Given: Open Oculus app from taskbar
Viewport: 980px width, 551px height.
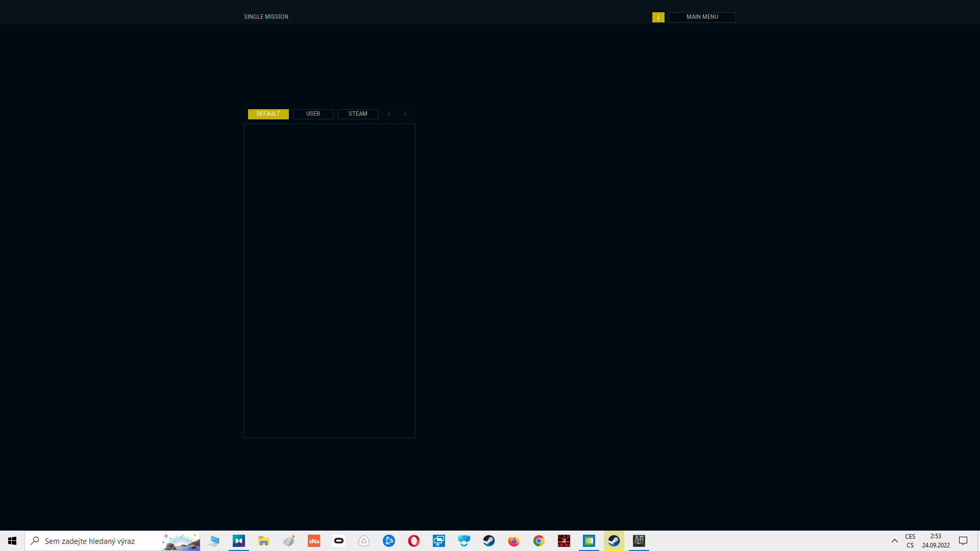Looking at the screenshot, I should (339, 541).
